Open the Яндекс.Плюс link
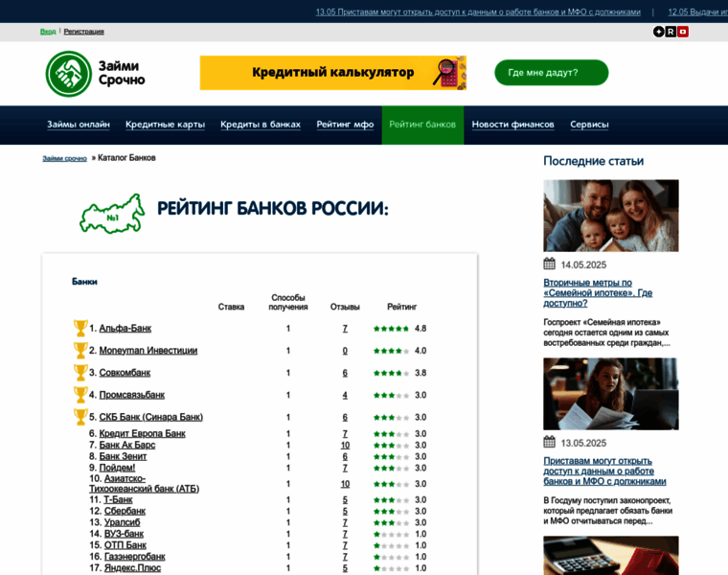 point(132,568)
